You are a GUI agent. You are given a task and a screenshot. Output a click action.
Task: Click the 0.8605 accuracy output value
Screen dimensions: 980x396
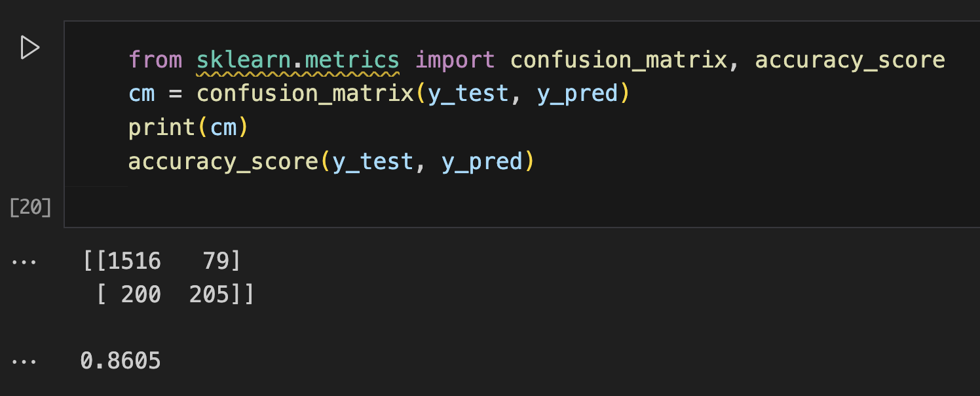tap(121, 361)
